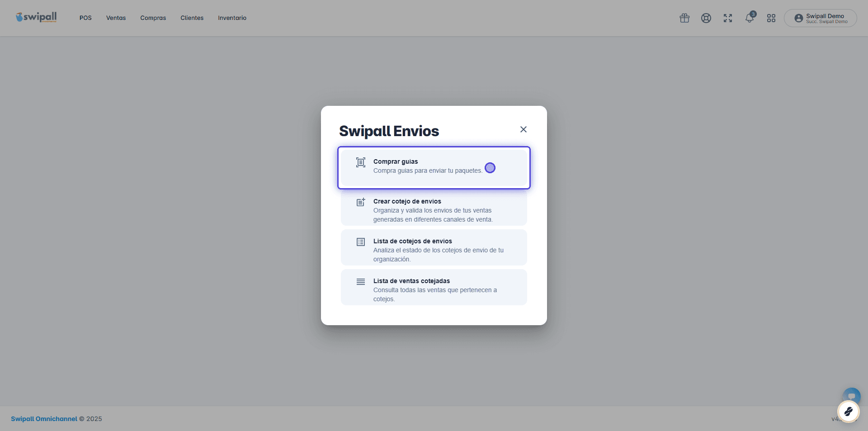Viewport: 868px width, 431px height.
Task: Open Lista de ventas cotejadas
Action: point(434,287)
